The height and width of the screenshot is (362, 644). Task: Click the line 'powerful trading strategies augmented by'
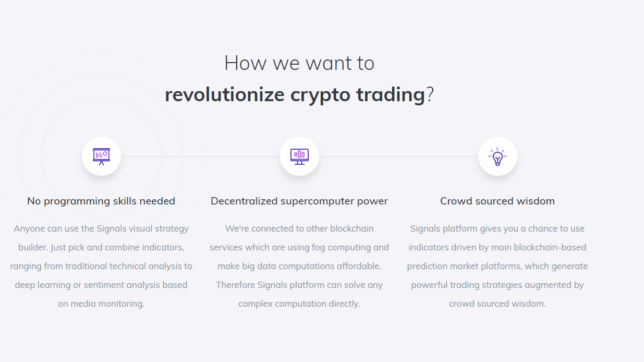[x=497, y=285]
